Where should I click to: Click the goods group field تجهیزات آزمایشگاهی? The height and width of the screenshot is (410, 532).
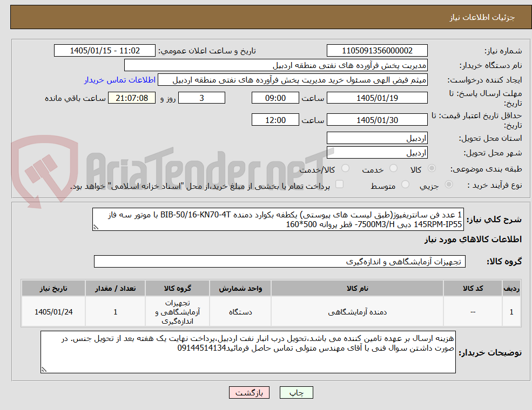pos(280,262)
